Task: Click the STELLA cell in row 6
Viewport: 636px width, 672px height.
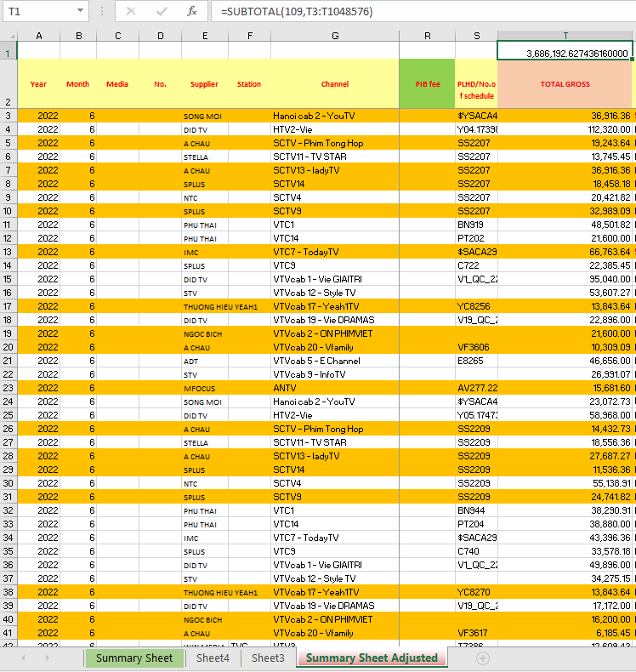Action: (x=205, y=157)
